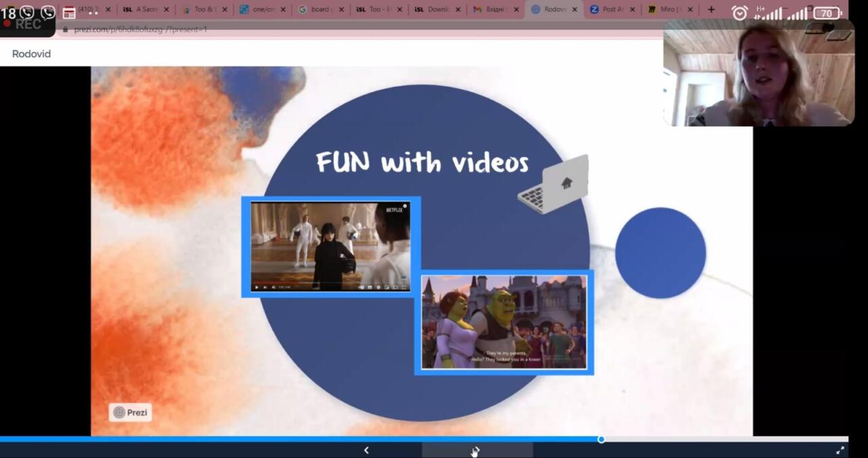Open the Wednesday Netflix video thumbnail

click(x=331, y=247)
